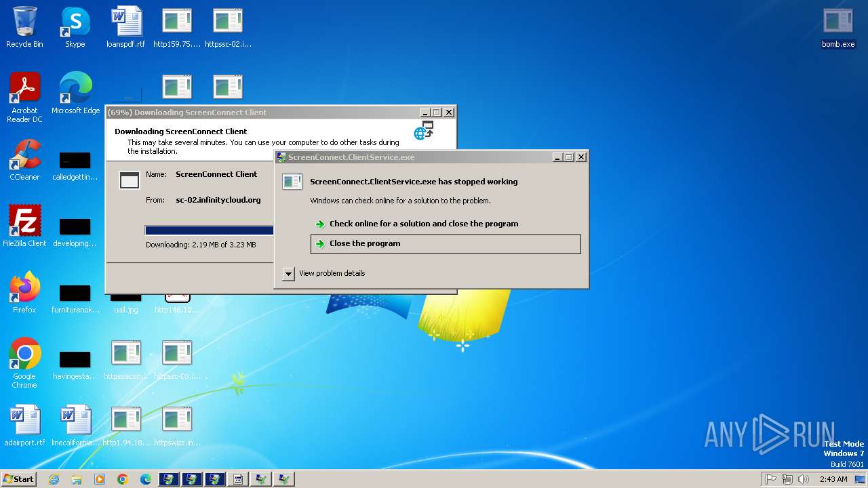Open Google Chrome desktop shortcut
The height and width of the screenshot is (488, 868).
coord(24,363)
